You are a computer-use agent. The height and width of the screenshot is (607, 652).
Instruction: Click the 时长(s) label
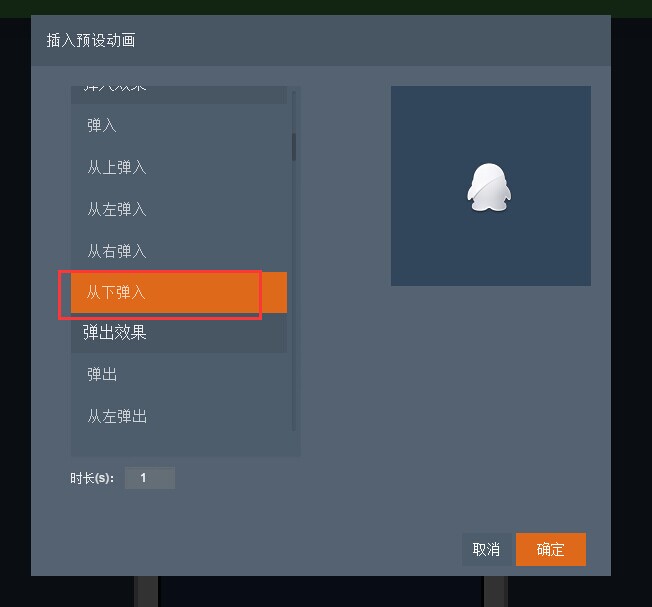(x=92, y=478)
